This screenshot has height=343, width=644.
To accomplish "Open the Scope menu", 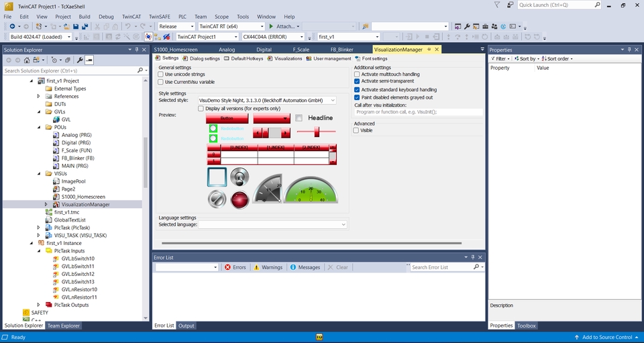I will [x=221, y=17].
